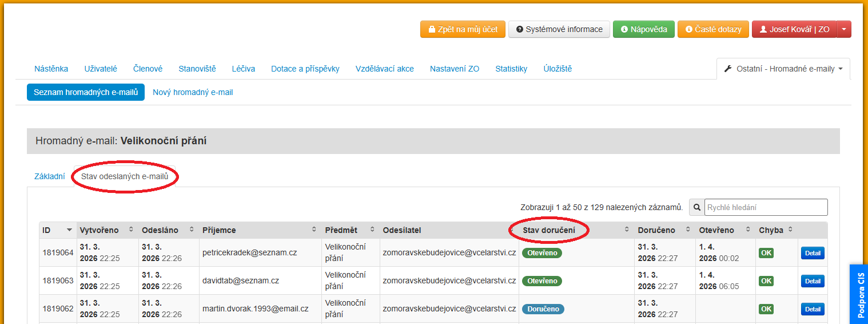Open Detail for email ID 1819064
Screen dimensions: 868x324
tap(812, 253)
